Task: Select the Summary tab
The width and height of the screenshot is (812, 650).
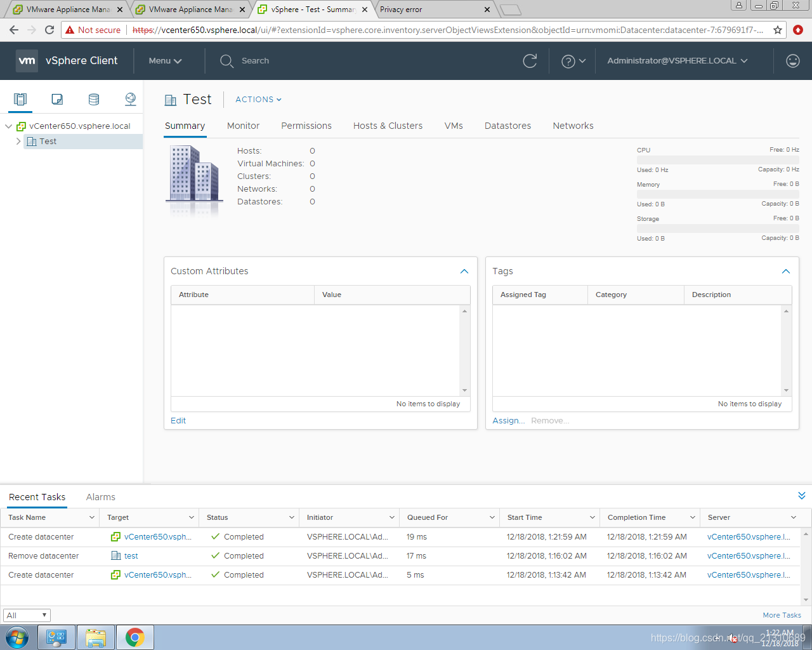Action: [x=185, y=126]
